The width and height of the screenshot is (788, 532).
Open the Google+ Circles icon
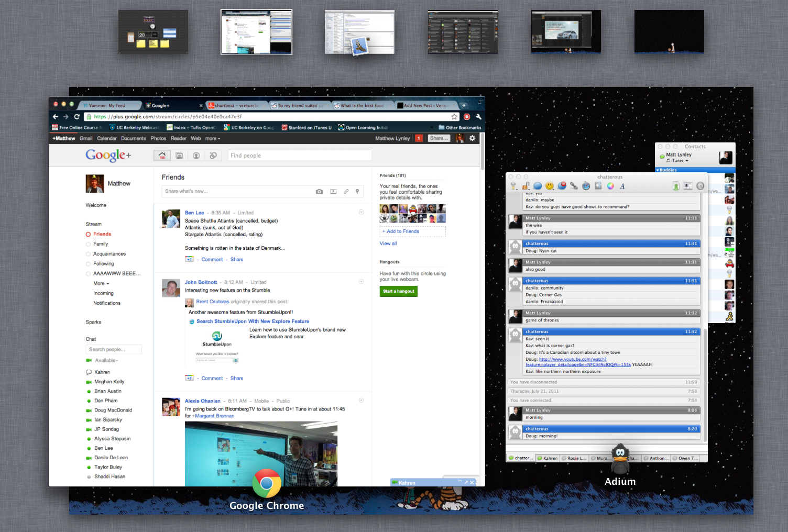[213, 156]
